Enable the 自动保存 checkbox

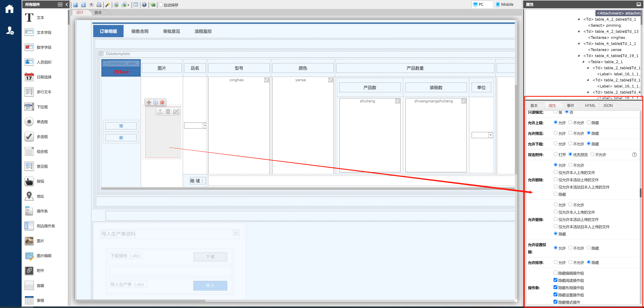[161, 5]
